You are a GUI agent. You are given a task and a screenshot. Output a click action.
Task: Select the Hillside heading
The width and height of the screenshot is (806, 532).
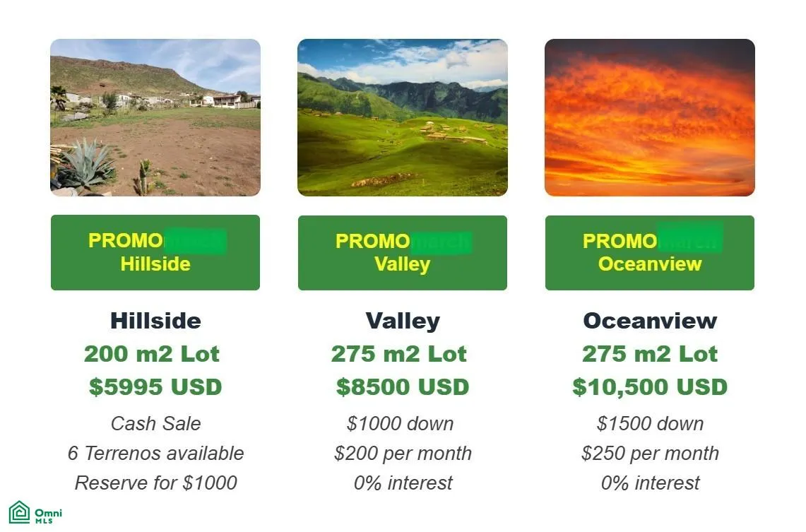pyautogui.click(x=155, y=321)
